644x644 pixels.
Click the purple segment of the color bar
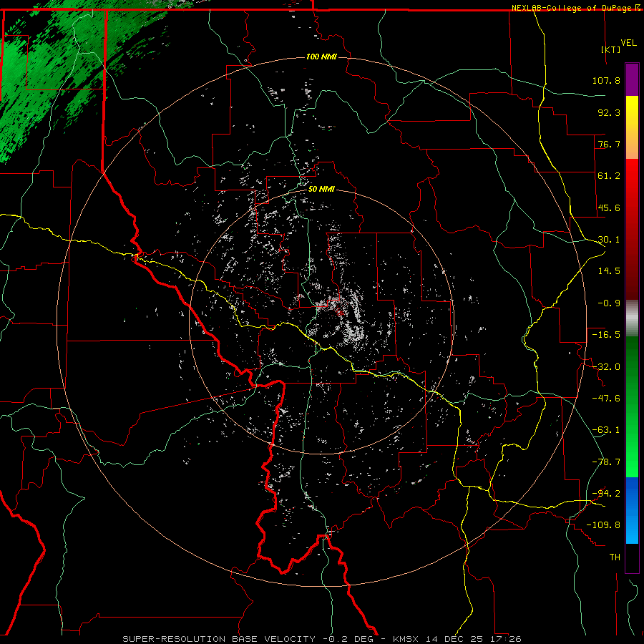[632, 79]
